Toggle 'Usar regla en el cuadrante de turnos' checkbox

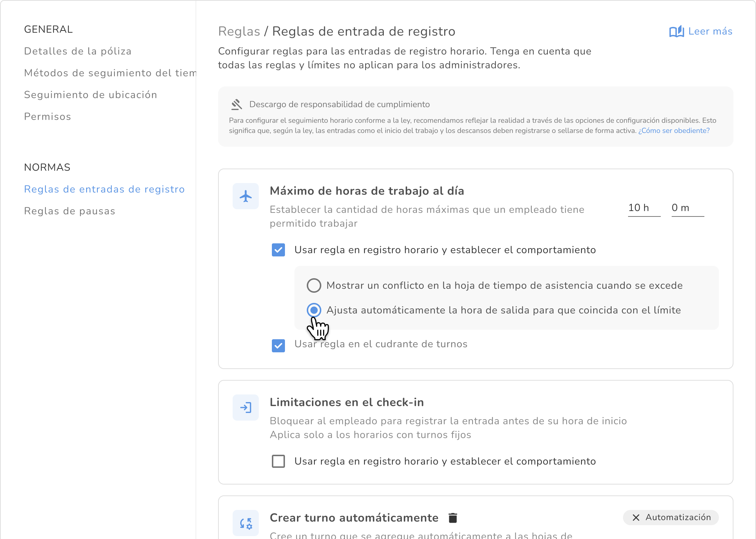click(x=278, y=345)
